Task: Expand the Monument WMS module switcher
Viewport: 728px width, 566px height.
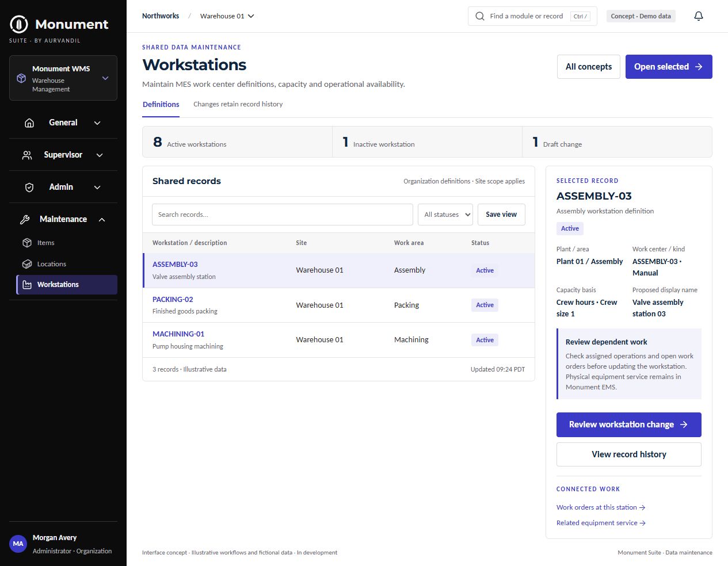Action: coord(105,78)
